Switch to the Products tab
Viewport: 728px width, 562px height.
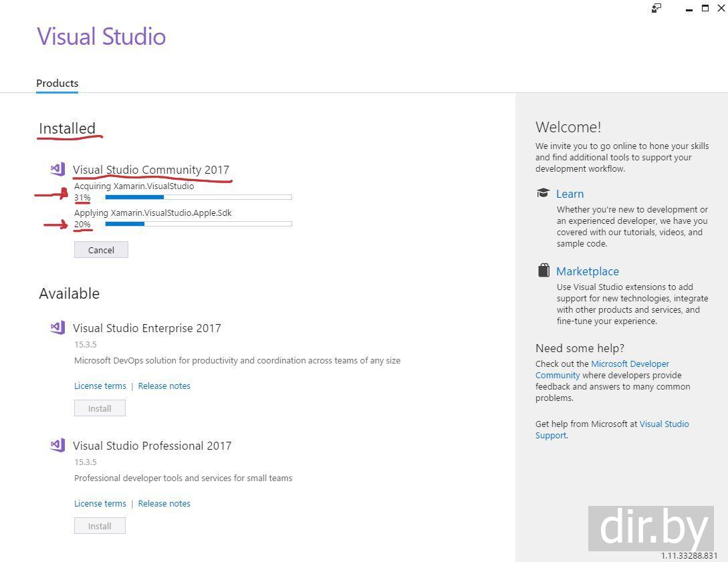click(x=57, y=83)
